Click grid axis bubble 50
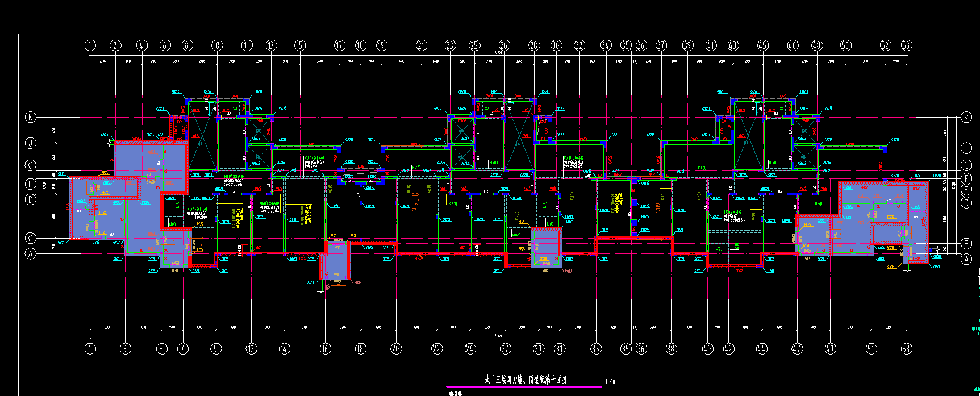This screenshot has width=980, height=396. coord(845,45)
